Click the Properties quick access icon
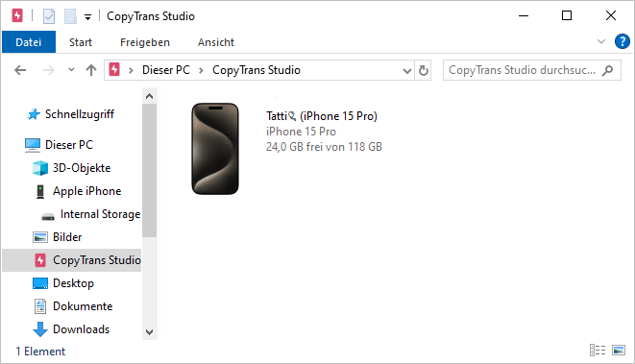The width and height of the screenshot is (635, 364). click(49, 16)
